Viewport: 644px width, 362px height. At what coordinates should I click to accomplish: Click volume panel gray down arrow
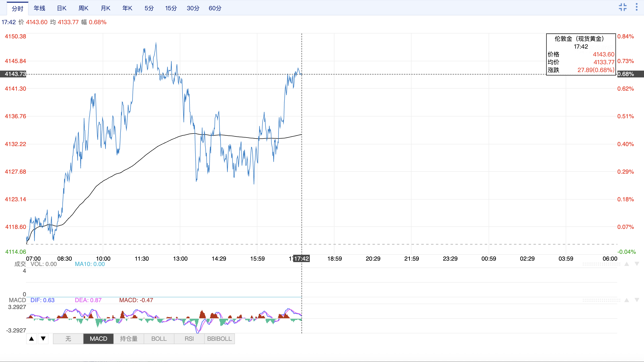click(x=637, y=264)
